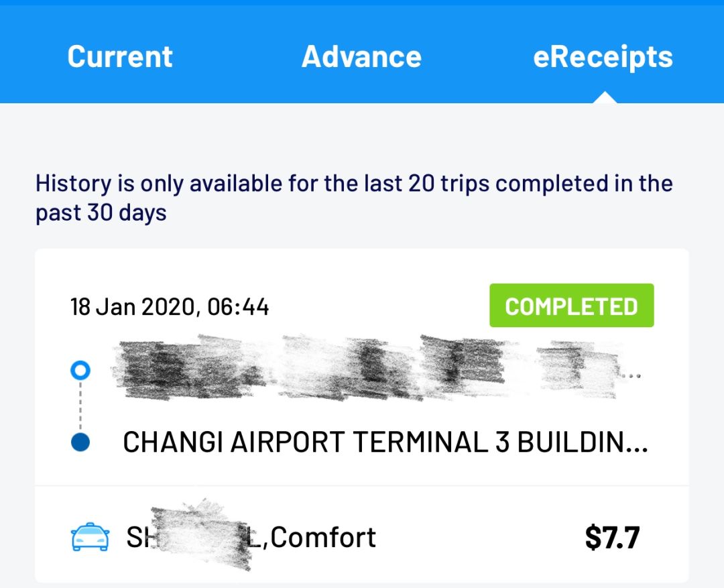Click the $7.7 fare amount
Viewport: 724px width, 588px height.
tap(612, 538)
